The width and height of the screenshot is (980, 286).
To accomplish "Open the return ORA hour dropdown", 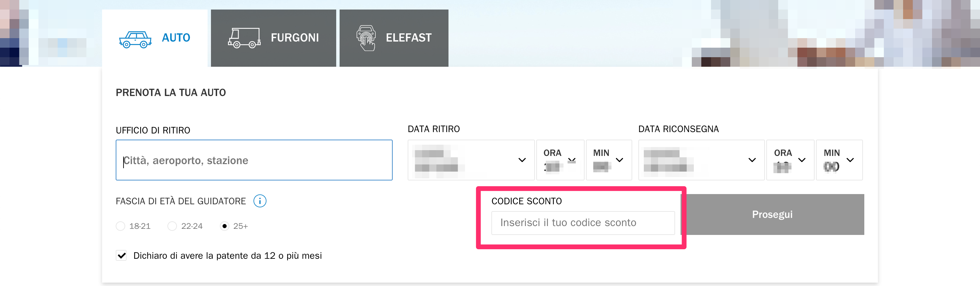I will click(790, 160).
